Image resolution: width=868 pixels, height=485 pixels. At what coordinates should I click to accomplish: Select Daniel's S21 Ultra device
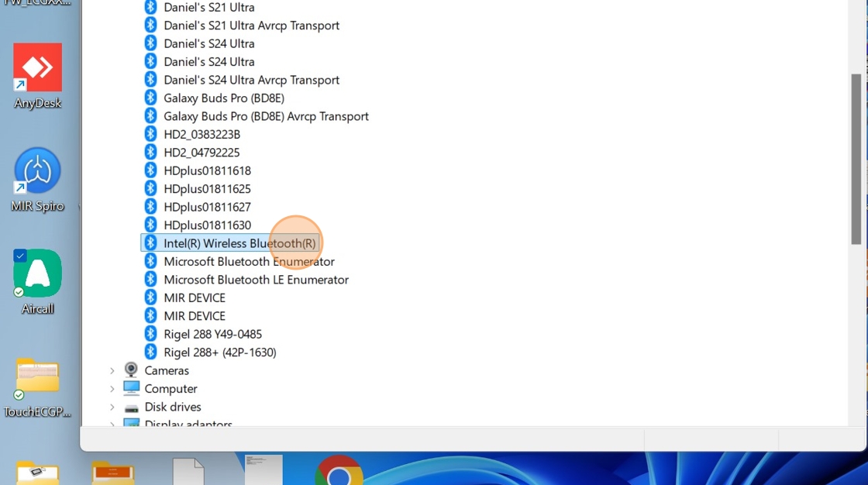tap(209, 7)
